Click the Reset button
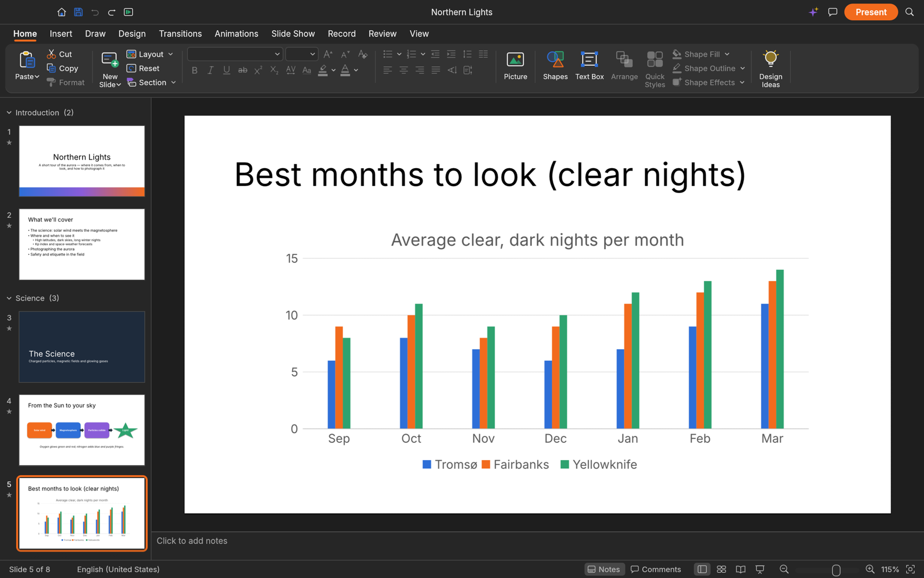This screenshot has width=924, height=578. point(143,68)
